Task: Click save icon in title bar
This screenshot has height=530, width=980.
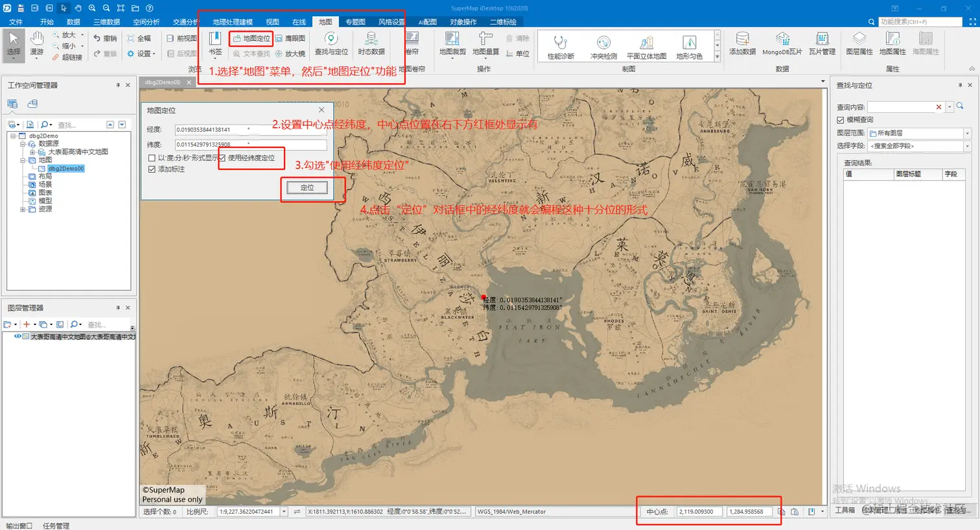Action: (21, 8)
